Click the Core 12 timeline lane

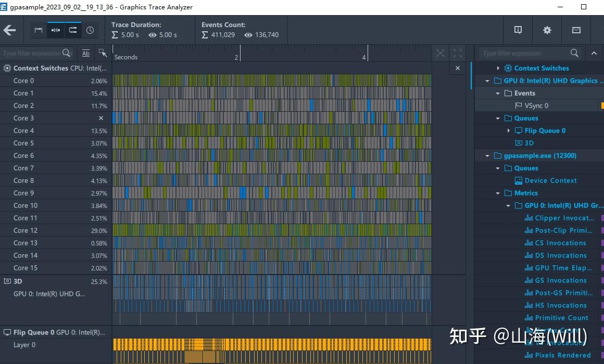click(x=272, y=230)
